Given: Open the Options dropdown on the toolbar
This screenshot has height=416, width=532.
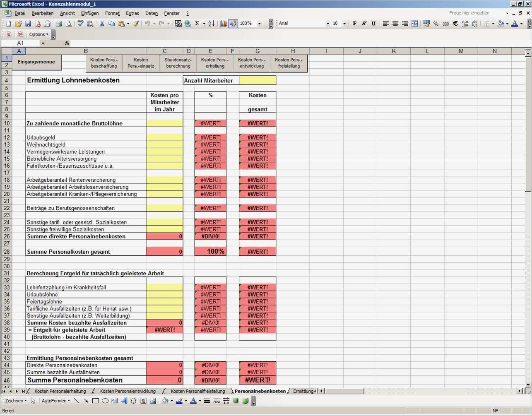Looking at the screenshot, I should pyautogui.click(x=39, y=34).
